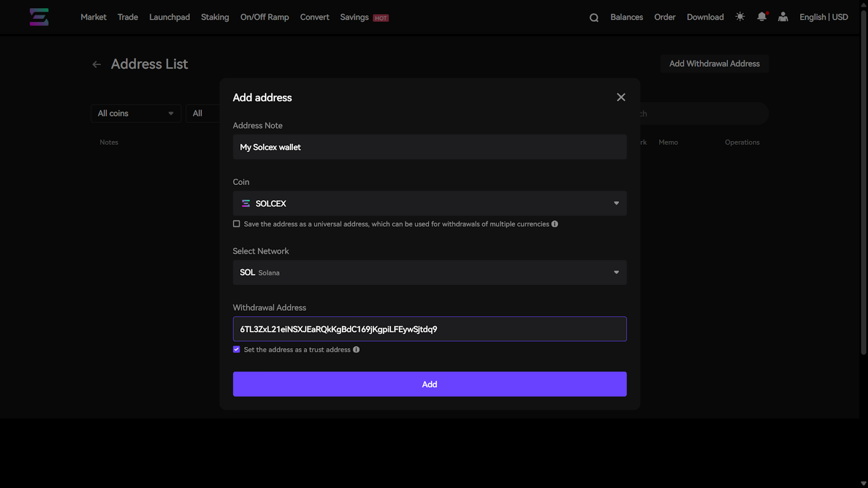Screen dimensions: 868x488
Task: Expand the SOL Solana network dropdown
Action: tap(430, 273)
